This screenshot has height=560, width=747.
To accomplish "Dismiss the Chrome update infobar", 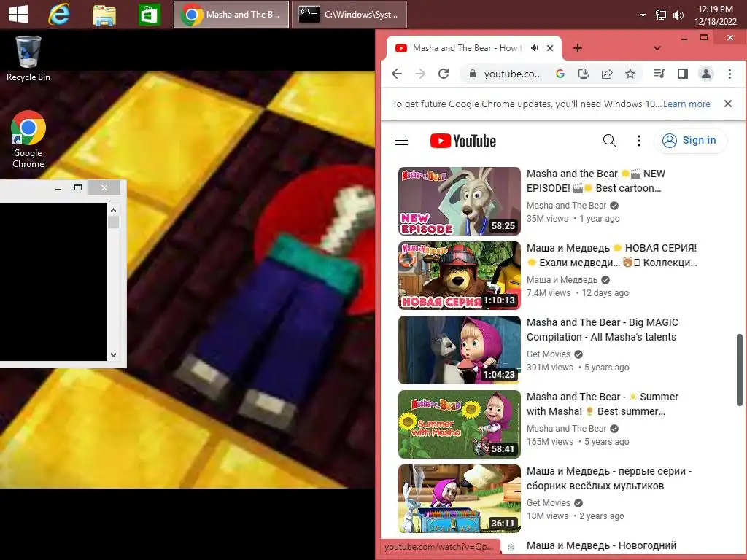I will (728, 104).
